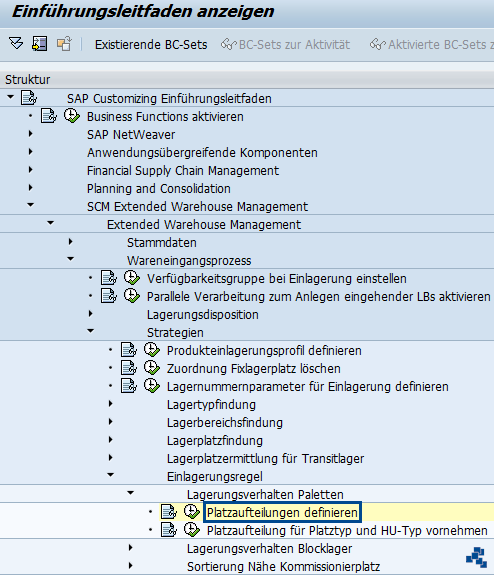Expand Anwendungsübergreifende Komponenten node
The image size is (494, 575).
[x=30, y=152]
